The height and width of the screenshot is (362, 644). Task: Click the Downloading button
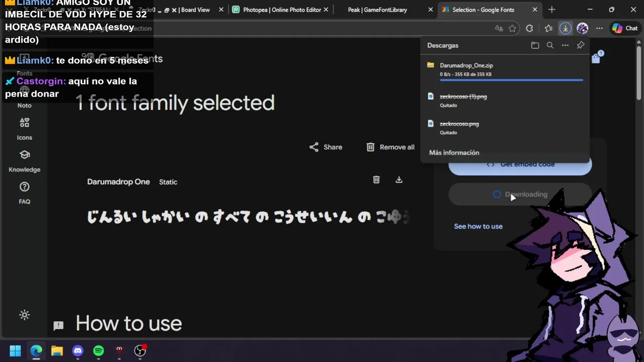coord(520,194)
